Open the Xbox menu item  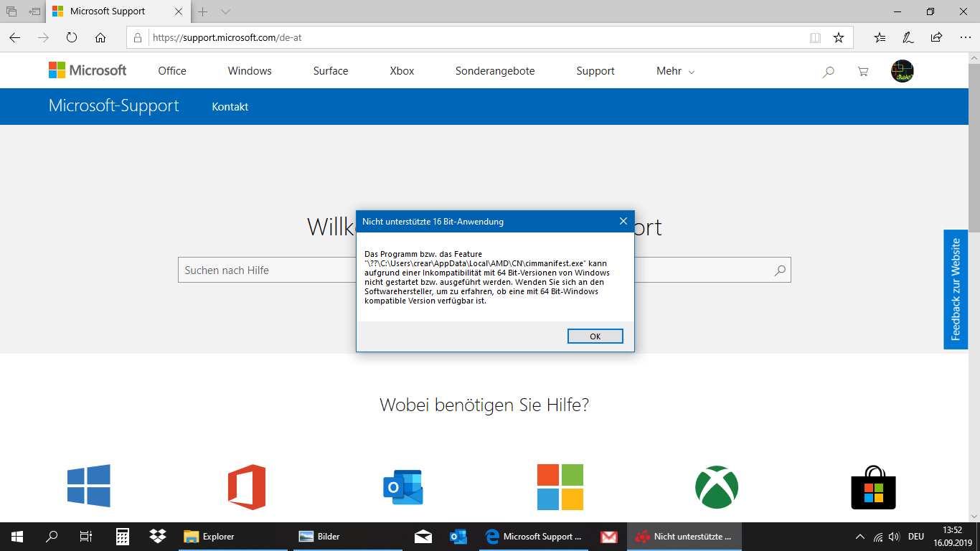(x=402, y=71)
